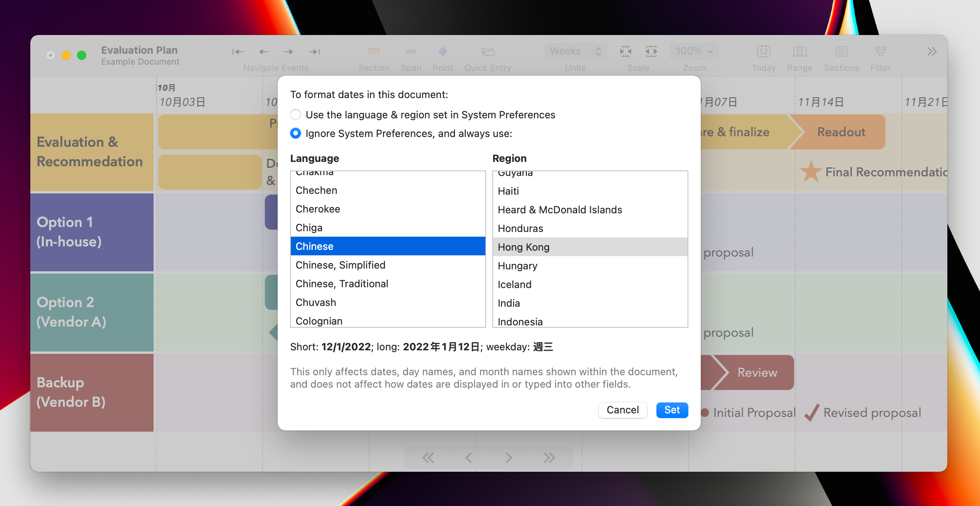This screenshot has height=506, width=980.
Task: Select the Ignore System Preferences option
Action: coord(296,133)
